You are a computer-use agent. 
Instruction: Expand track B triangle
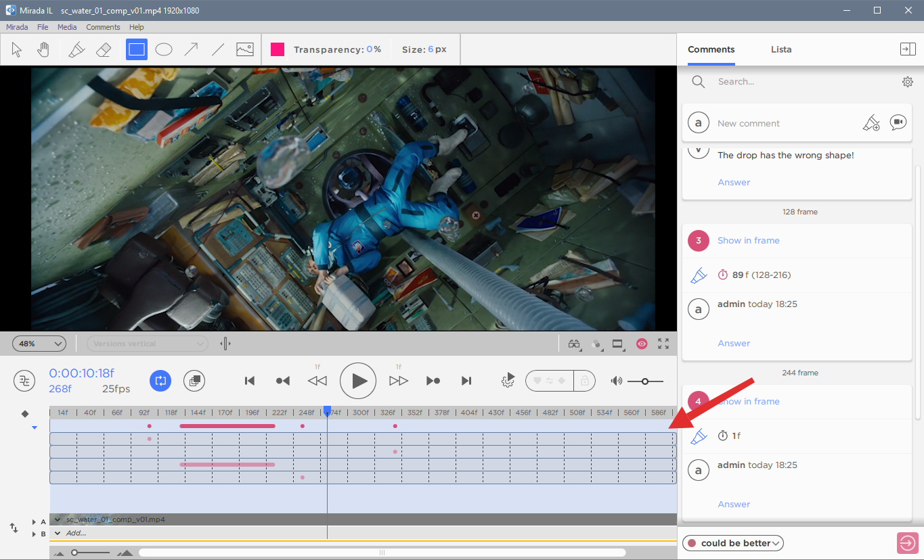click(34, 534)
